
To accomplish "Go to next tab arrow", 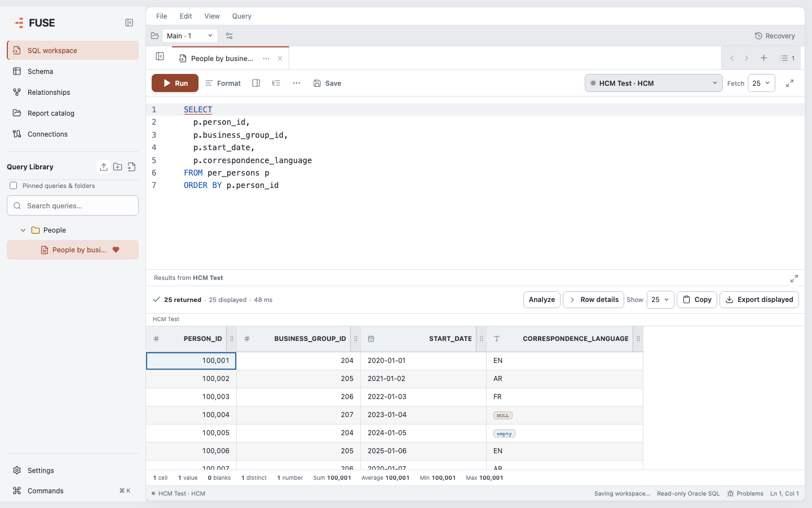I will pos(747,58).
